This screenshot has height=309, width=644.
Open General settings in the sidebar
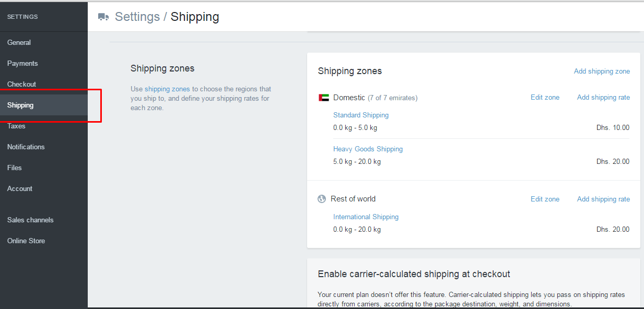click(x=19, y=42)
